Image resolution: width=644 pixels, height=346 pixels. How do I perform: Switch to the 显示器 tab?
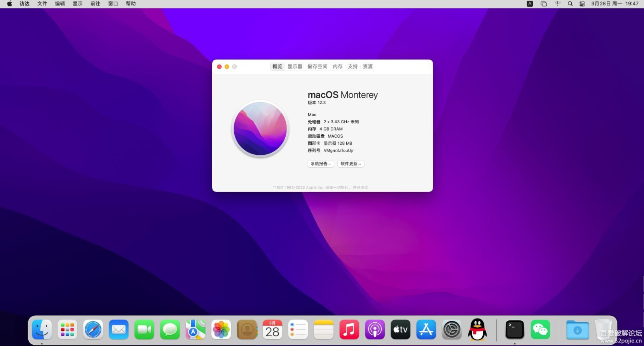[295, 66]
